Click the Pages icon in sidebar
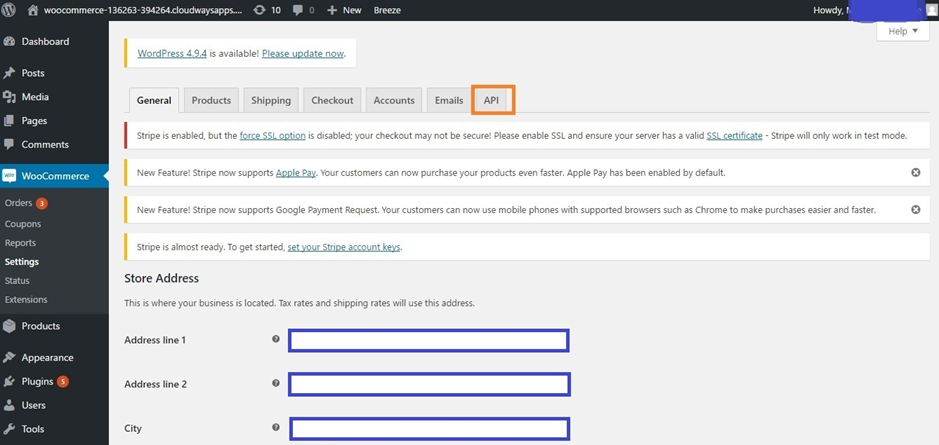Screen dimensions: 939x445 pos(9,121)
